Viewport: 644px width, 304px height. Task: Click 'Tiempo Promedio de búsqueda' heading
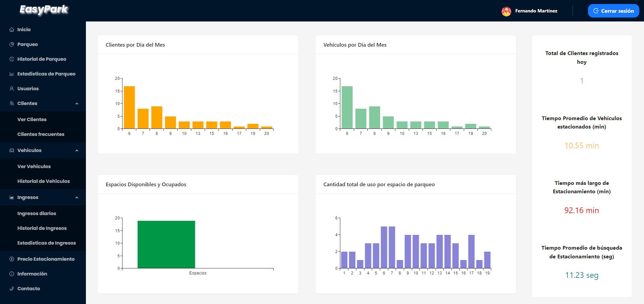pos(582,252)
